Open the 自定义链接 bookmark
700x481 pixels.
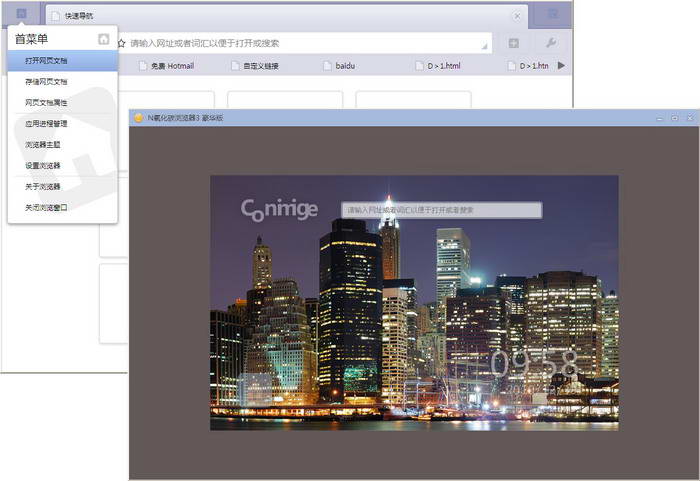click(x=255, y=66)
